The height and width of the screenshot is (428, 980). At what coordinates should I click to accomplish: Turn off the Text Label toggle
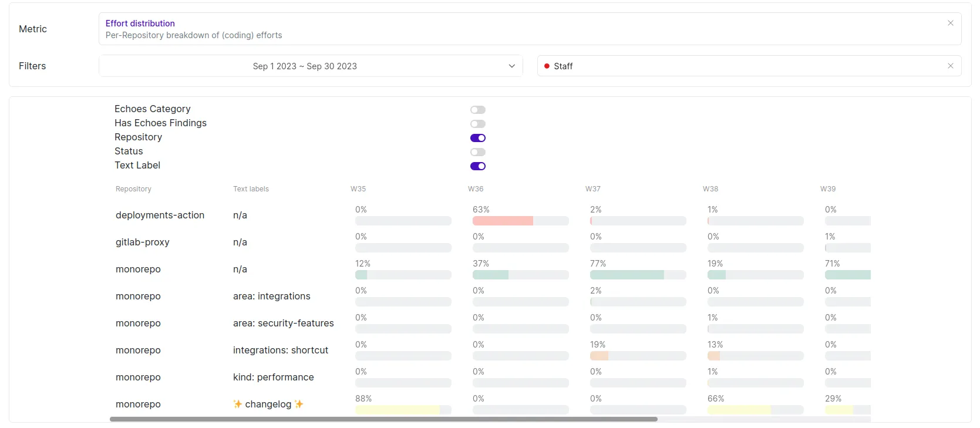[478, 166]
